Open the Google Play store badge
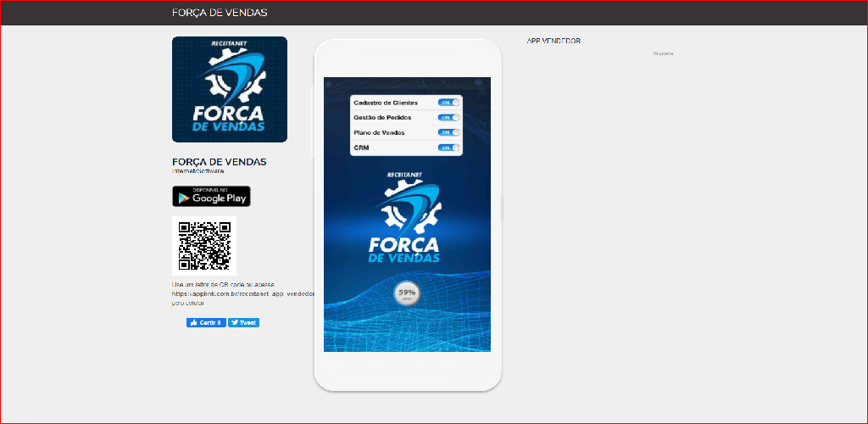This screenshot has width=868, height=424. [211, 197]
